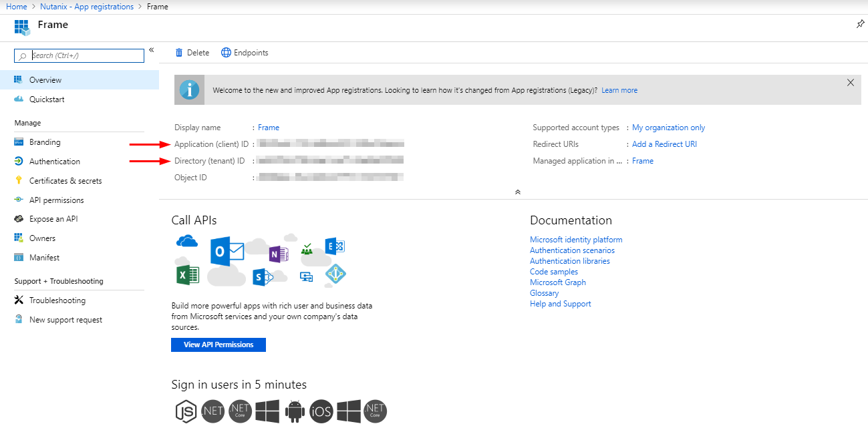Viewport: 868px width, 430px height.
Task: Collapse the sidebar with the double chevron
Action: pos(151,49)
